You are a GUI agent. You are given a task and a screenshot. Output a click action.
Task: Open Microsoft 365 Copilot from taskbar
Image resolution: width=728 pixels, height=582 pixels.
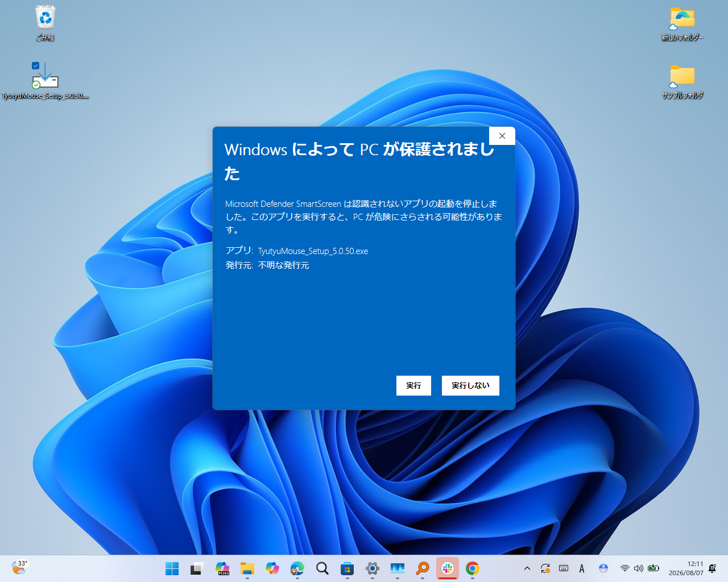pyautogui.click(x=222, y=568)
